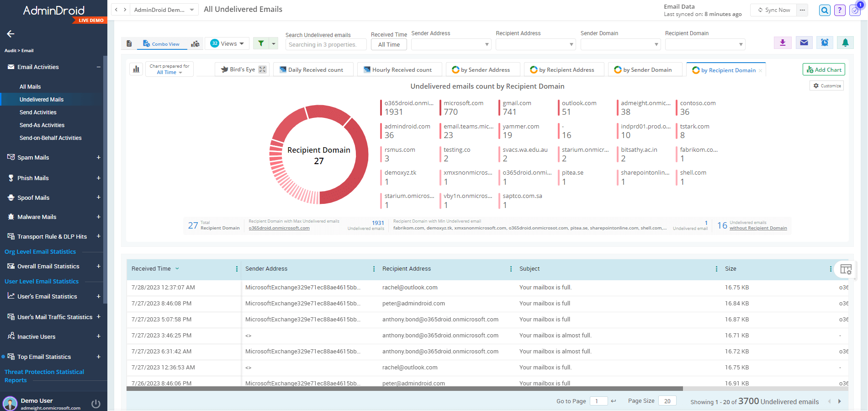
Task: Open the quick search magnifier icon
Action: click(x=825, y=10)
